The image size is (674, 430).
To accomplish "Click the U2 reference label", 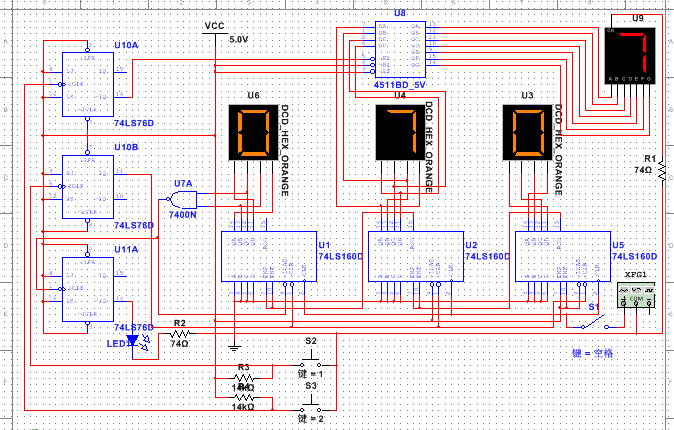I will pos(471,245).
